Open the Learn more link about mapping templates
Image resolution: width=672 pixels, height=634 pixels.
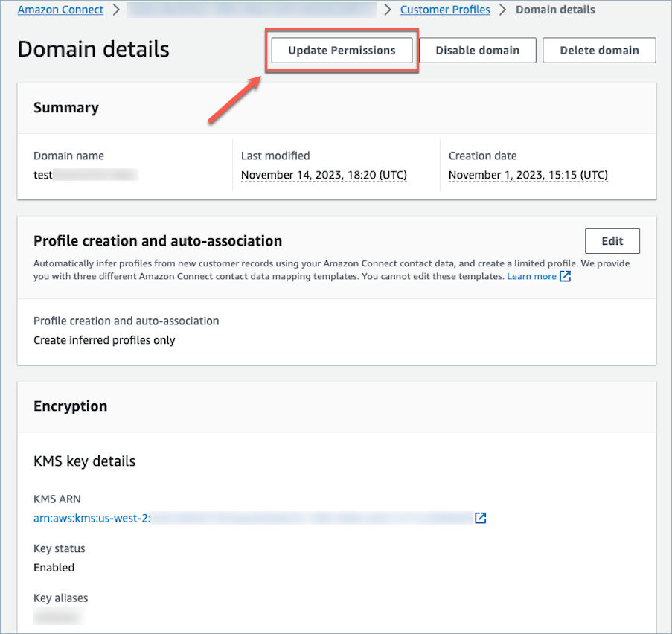[531, 276]
